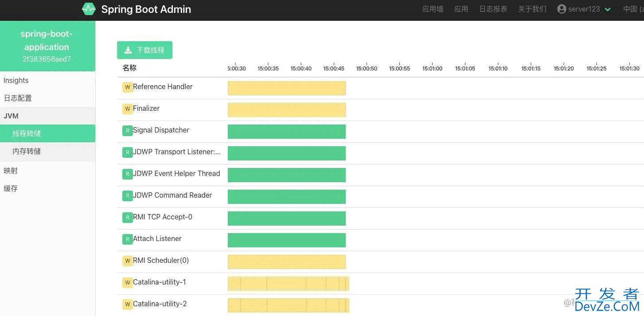Viewport: 644px width, 316px height.
Task: Click the Catalina-utility-1 thread name
Action: tap(160, 282)
